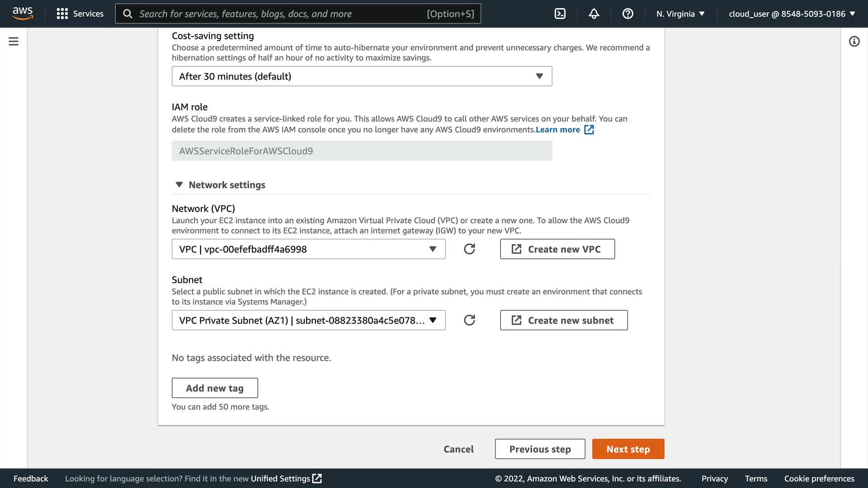Refresh the subnet list
This screenshot has height=488, width=868.
tap(469, 320)
